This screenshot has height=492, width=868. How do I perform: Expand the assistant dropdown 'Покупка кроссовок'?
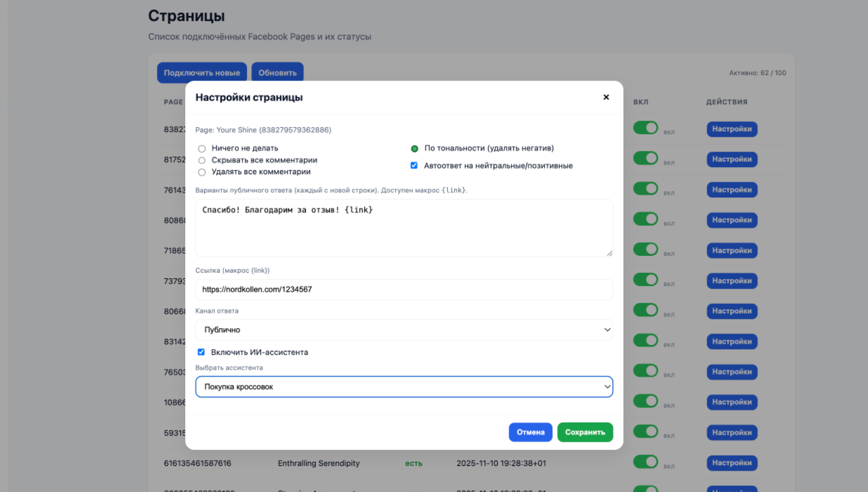[404, 387]
